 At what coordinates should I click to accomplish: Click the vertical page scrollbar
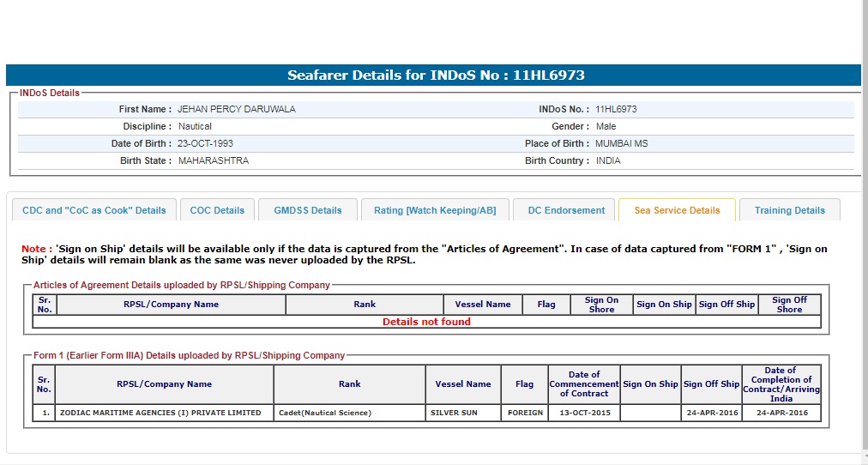[864, 232]
